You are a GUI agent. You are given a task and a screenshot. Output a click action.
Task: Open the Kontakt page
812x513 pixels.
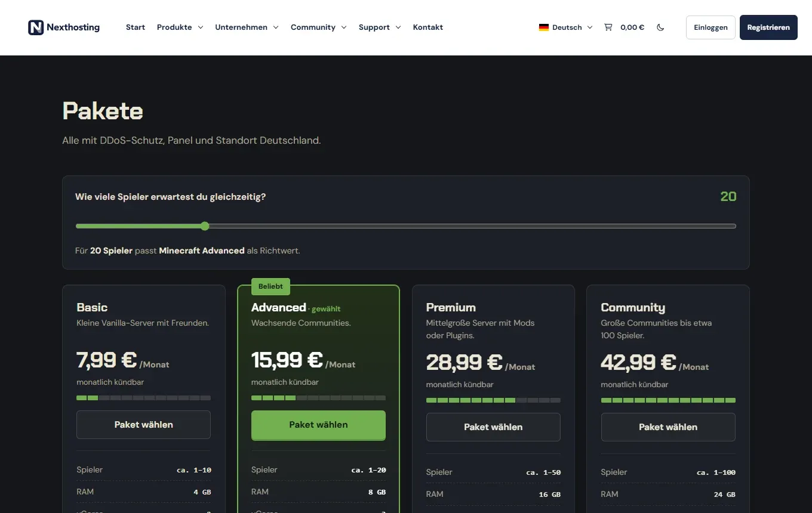coord(428,27)
